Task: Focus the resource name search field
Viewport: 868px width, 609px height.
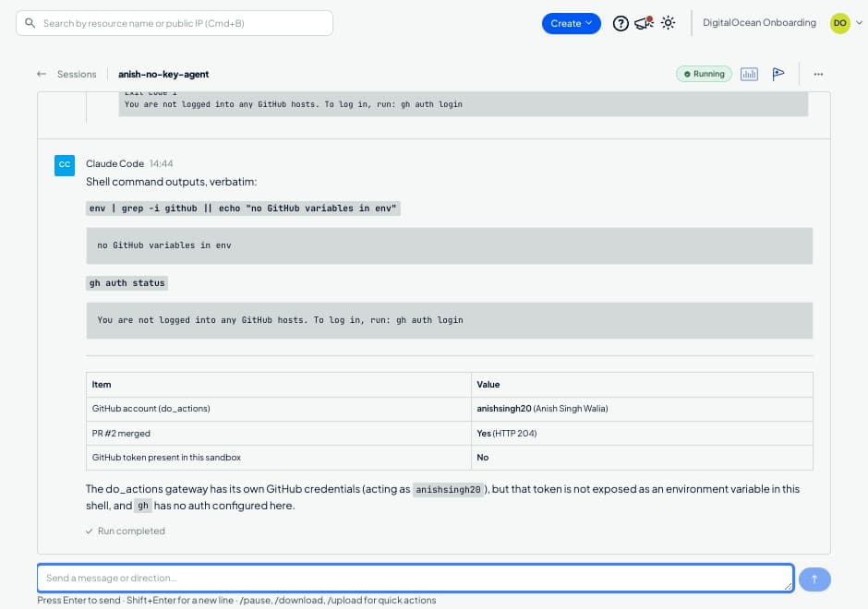Action: (x=175, y=23)
